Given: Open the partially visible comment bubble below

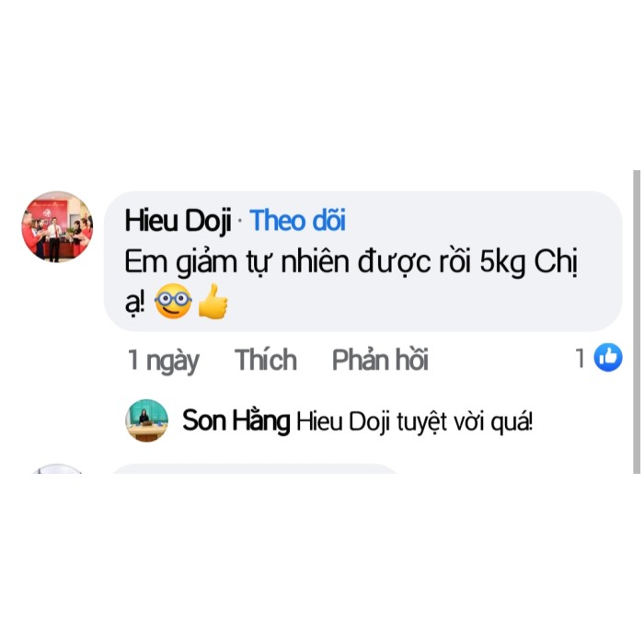Looking at the screenshot, I should click(254, 468).
